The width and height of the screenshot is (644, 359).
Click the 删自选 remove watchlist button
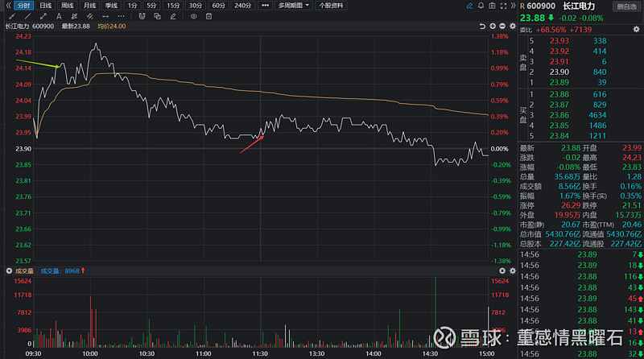(626, 6)
